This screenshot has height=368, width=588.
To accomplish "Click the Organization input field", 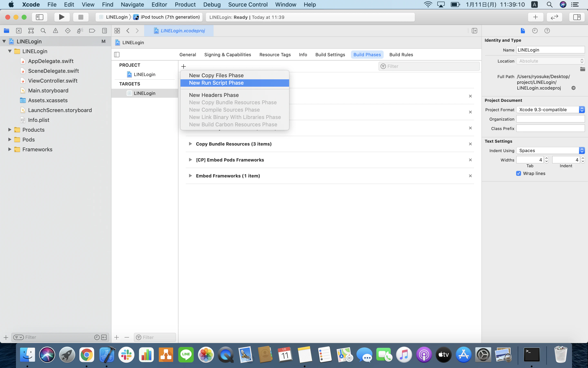I will tap(550, 119).
